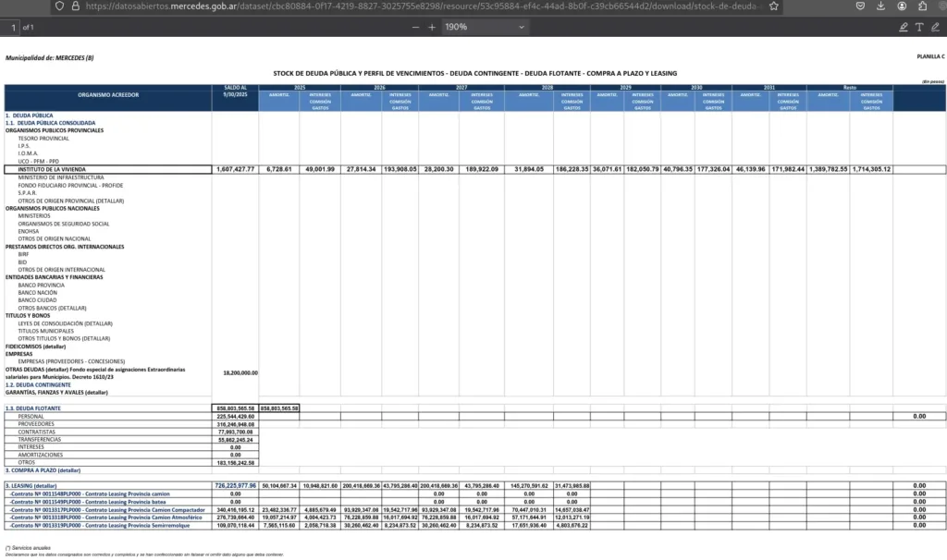This screenshot has width=947, height=560.
Task: Click the FIDEICOMISOS (detallar) row
Action: coord(36,347)
